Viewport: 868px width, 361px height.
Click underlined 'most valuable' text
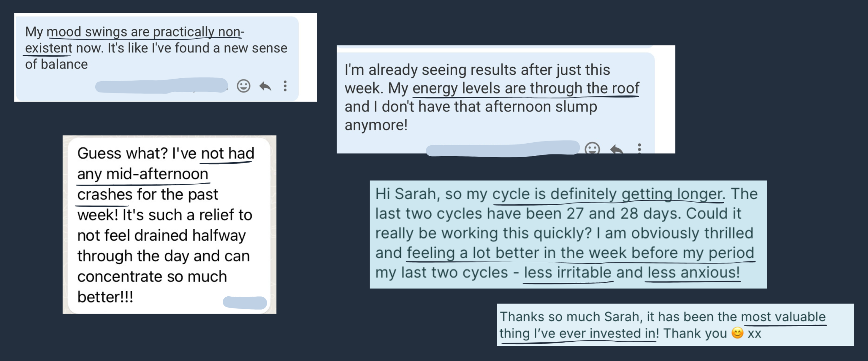(783, 317)
